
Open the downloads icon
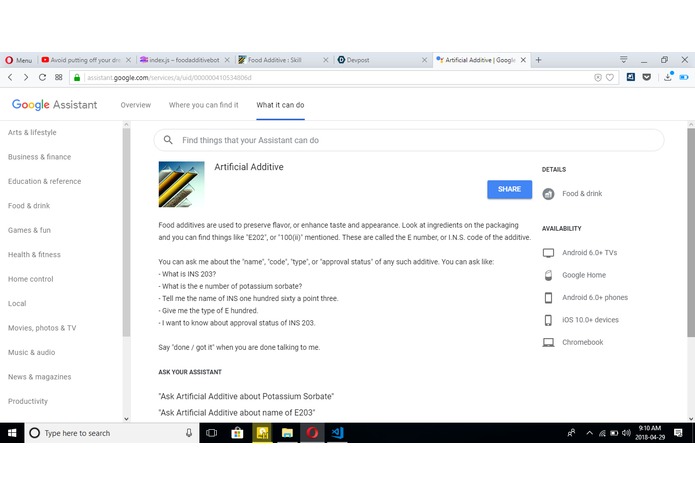668,77
